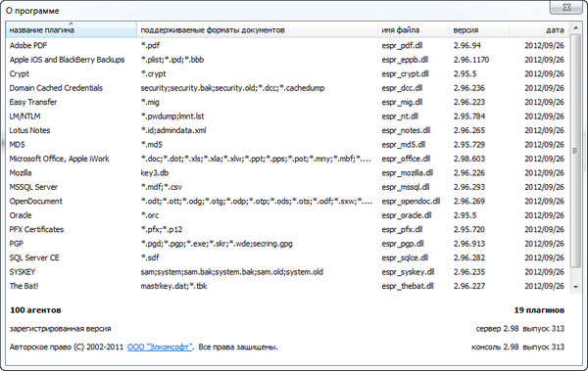588x371 pixels.
Task: Select the Adobe PDF plugin row
Action: click(x=287, y=45)
